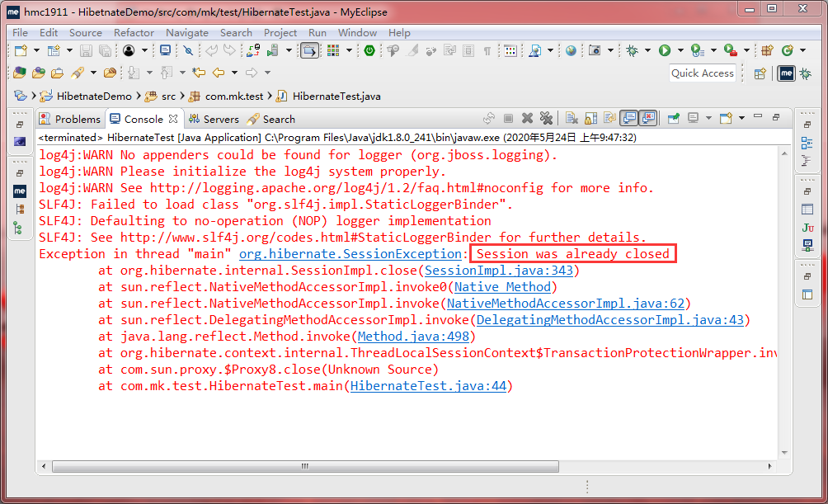Viewport: 828px width, 504px height.
Task: Click the colored grid palette toolbar icon
Action: [x=332, y=50]
